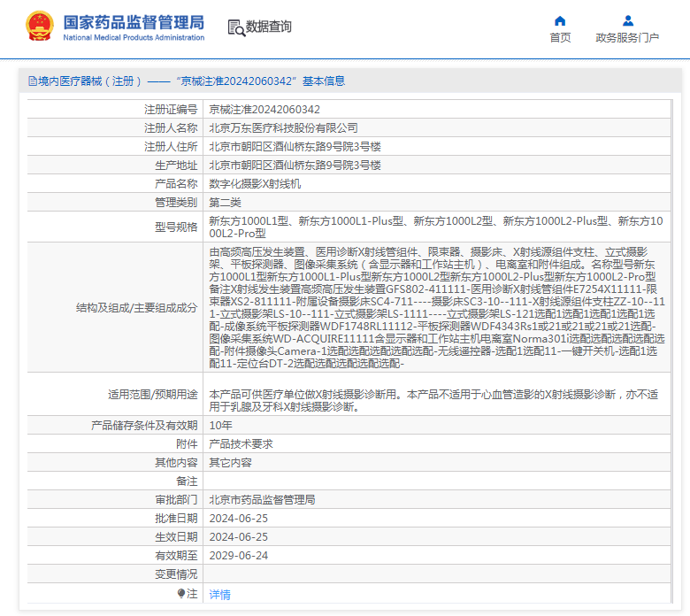Viewport: 690px width, 616px height.
Task: Click the 附件 label
Action: click(187, 443)
